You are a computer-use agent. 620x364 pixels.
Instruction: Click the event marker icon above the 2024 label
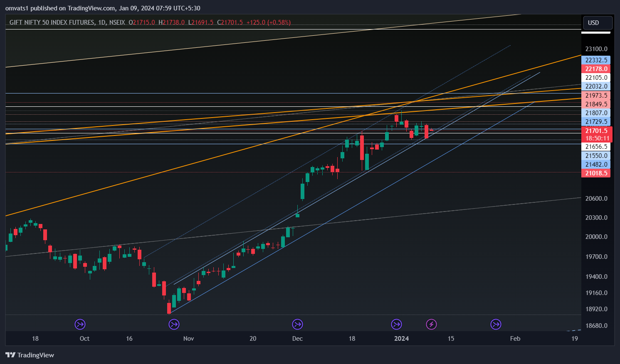tap(396, 324)
